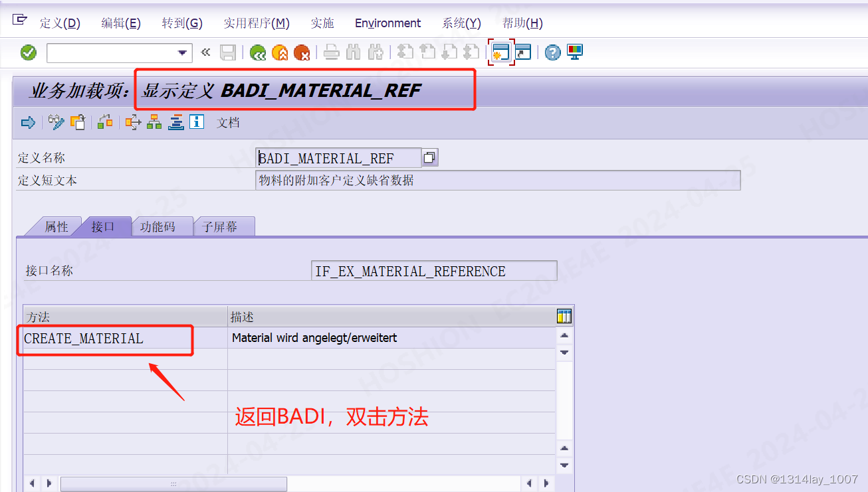This screenshot has height=492, width=868.
Task: Collapse command field with double-chevron icon
Action: 205,52
